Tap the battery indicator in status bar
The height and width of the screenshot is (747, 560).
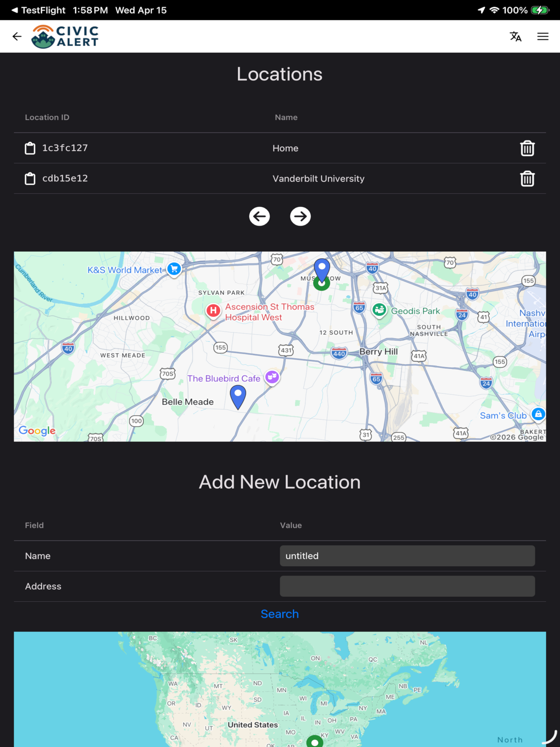(x=540, y=10)
